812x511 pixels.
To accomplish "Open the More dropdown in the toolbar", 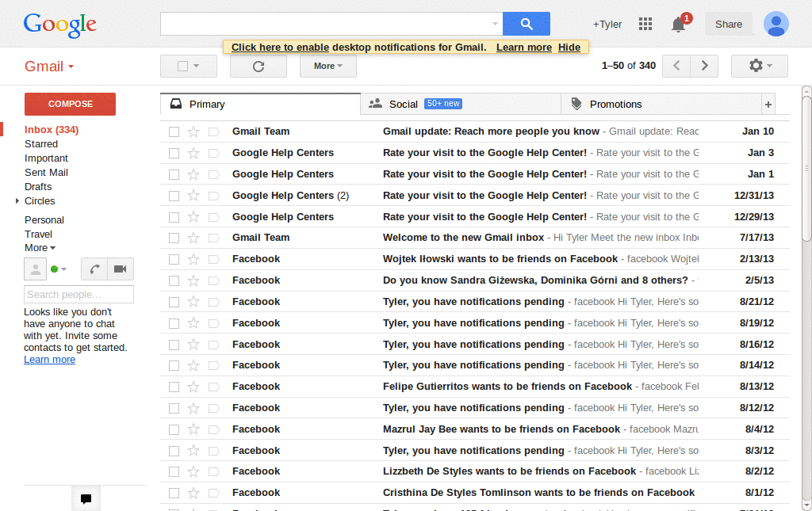I will pyautogui.click(x=327, y=66).
